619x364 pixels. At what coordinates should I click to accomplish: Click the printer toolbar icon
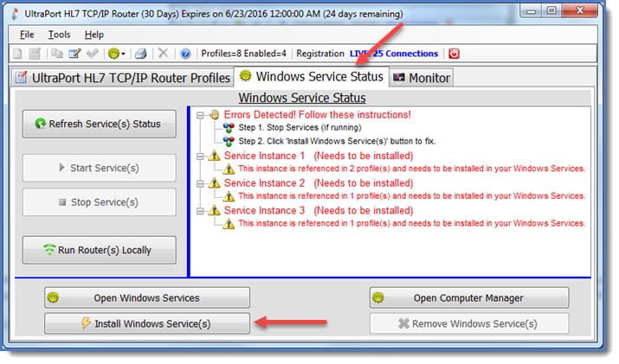[141, 54]
